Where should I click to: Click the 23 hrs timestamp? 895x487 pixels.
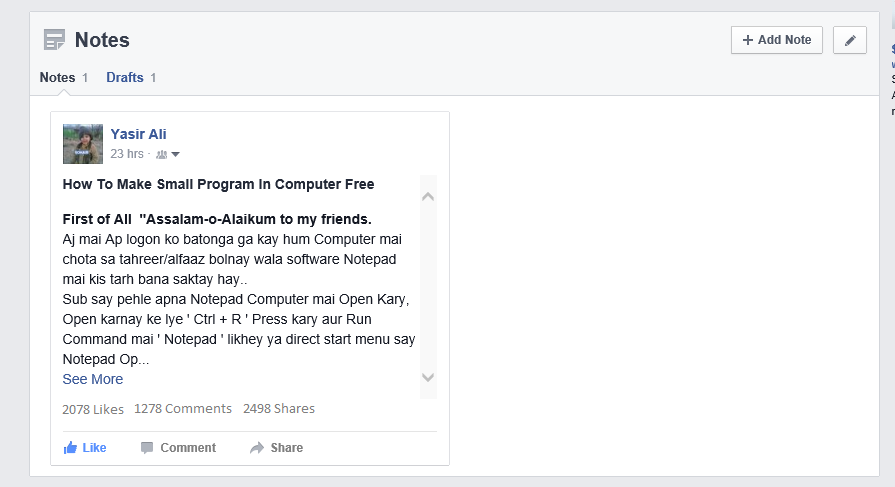[x=127, y=154]
